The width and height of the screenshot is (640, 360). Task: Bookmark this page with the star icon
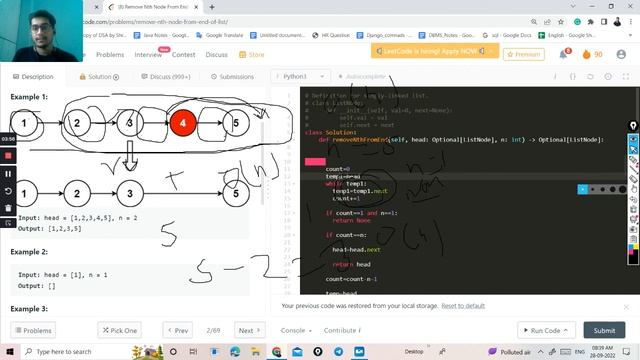tap(561, 22)
